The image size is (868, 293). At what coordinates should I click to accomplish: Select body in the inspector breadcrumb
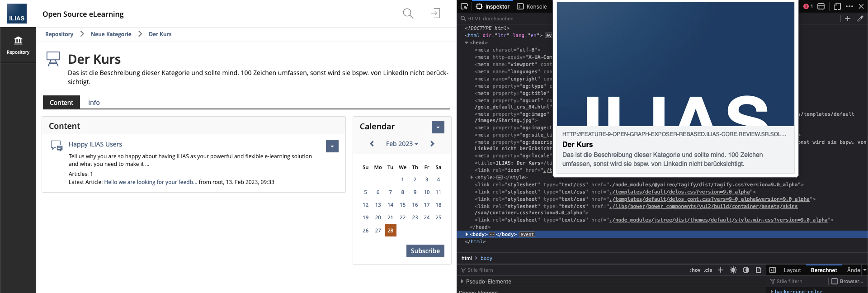486,258
